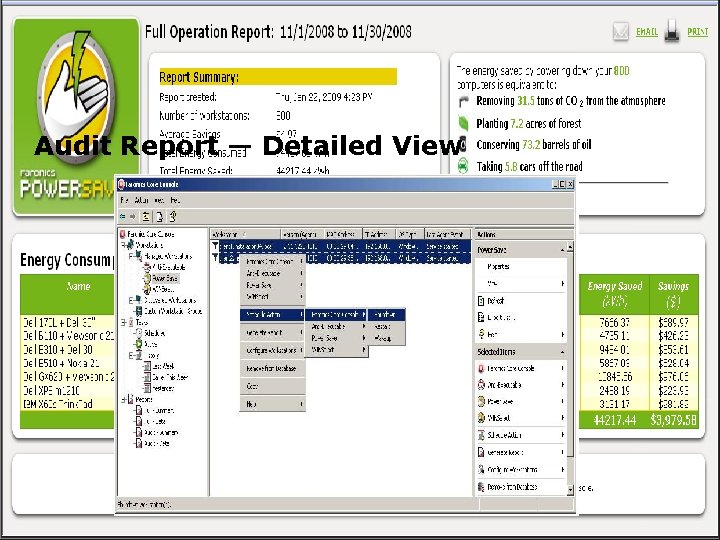Click Generate Report icon under Selected Items
The image size is (720, 540).
(x=481, y=452)
